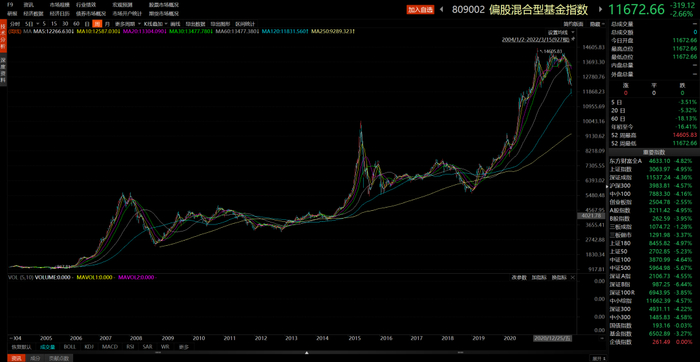Open 期货市场概况 menu entry
700x362 pixels.
[x=163, y=13]
